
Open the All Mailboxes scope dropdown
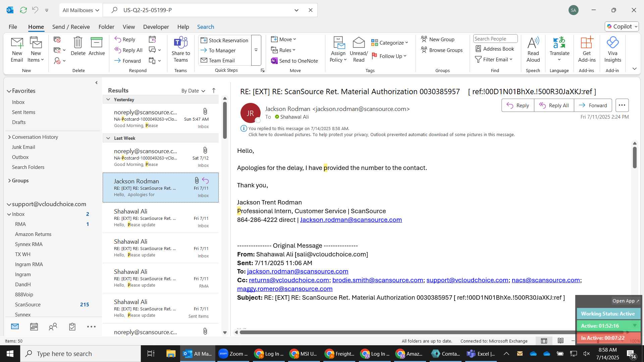click(81, 10)
